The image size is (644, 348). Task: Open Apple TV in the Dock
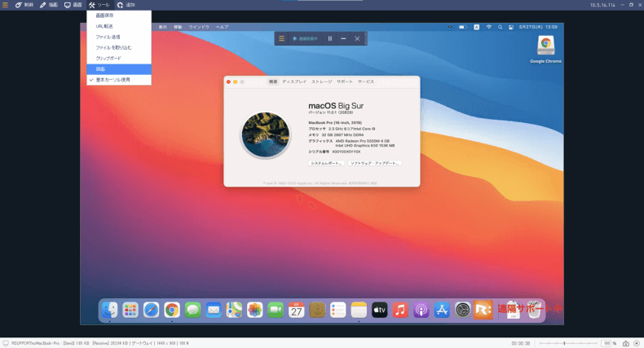click(x=380, y=311)
